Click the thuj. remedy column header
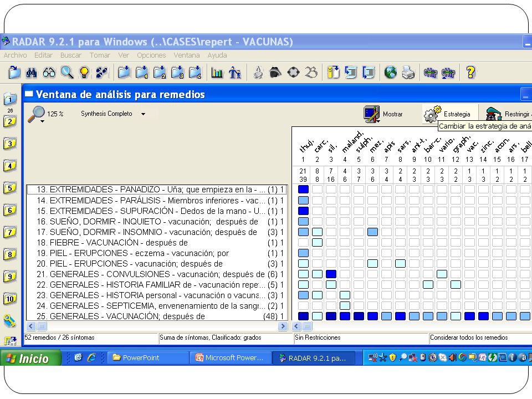532x399 pixels. tap(306, 146)
